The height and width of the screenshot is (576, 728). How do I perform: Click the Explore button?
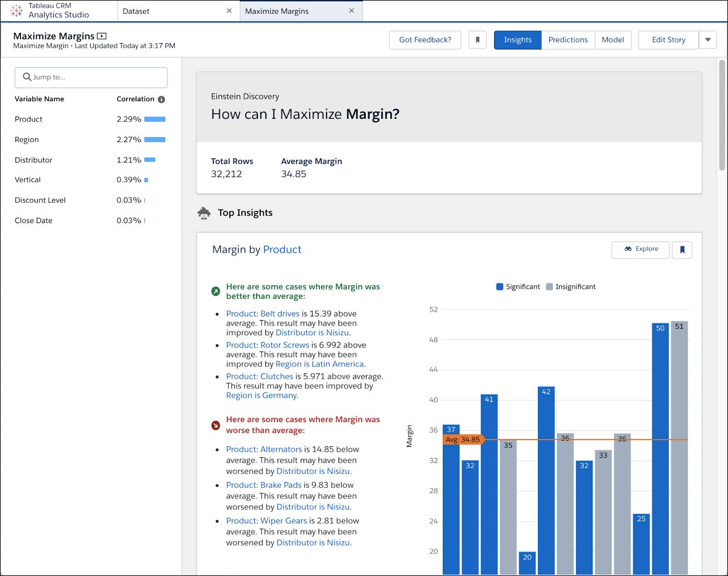[x=641, y=249]
